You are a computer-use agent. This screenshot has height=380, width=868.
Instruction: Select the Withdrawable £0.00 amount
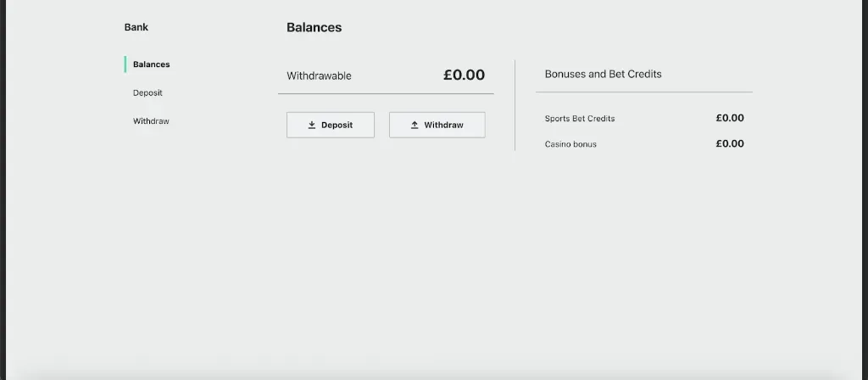(x=464, y=75)
